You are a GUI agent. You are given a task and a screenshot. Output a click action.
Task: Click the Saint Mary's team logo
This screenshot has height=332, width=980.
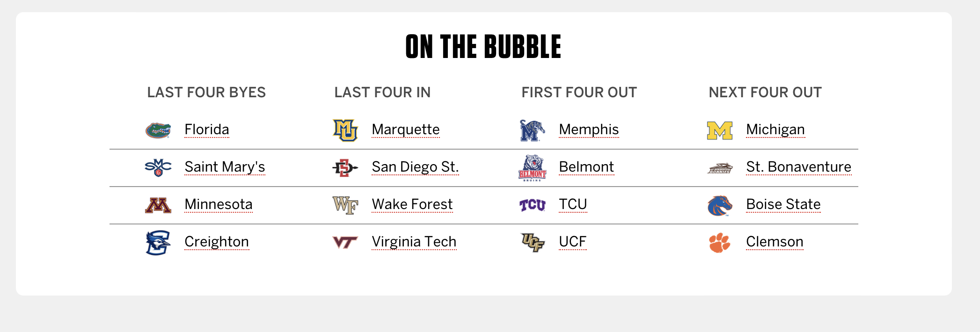click(158, 167)
